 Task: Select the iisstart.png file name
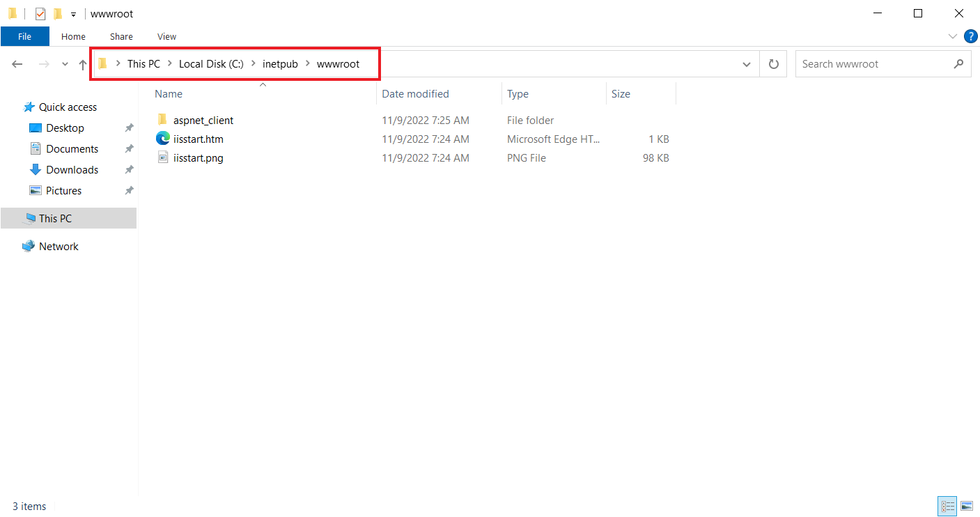199,157
